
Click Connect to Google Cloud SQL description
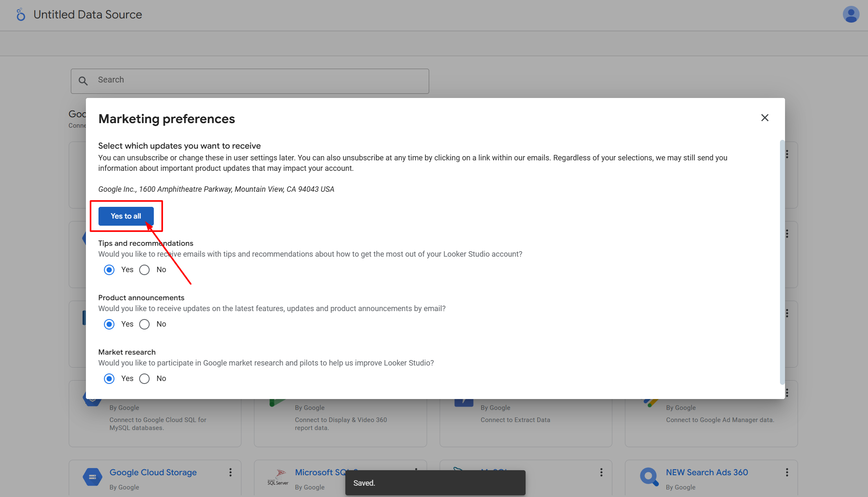158,424
